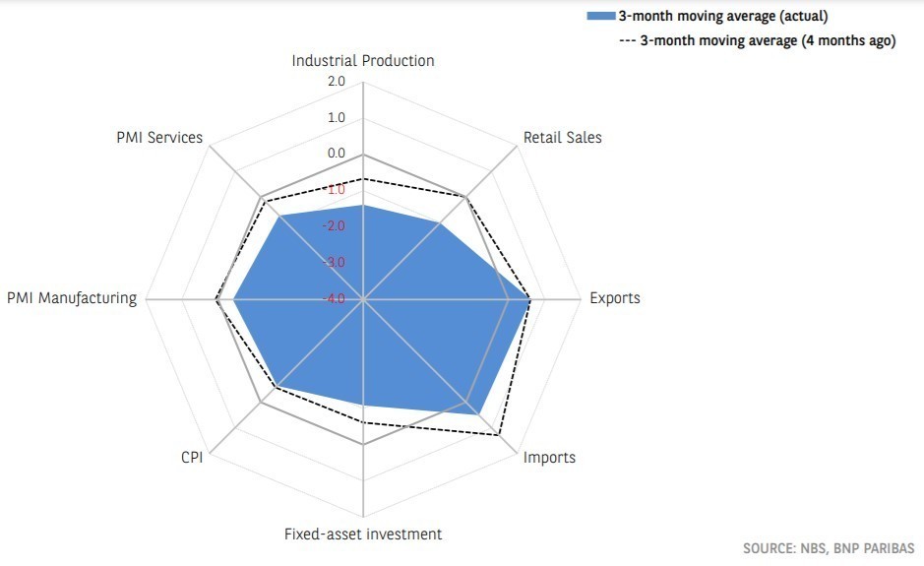Select the Imports axis label

pyautogui.click(x=549, y=458)
